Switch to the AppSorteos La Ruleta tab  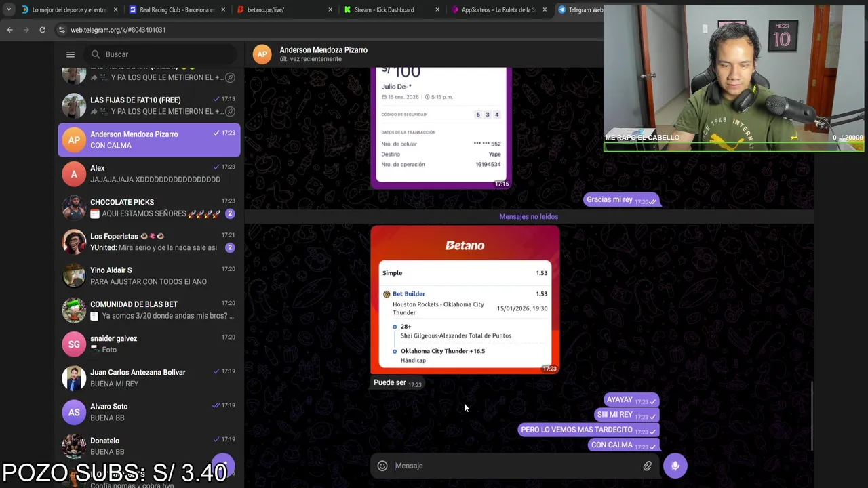tap(499, 9)
